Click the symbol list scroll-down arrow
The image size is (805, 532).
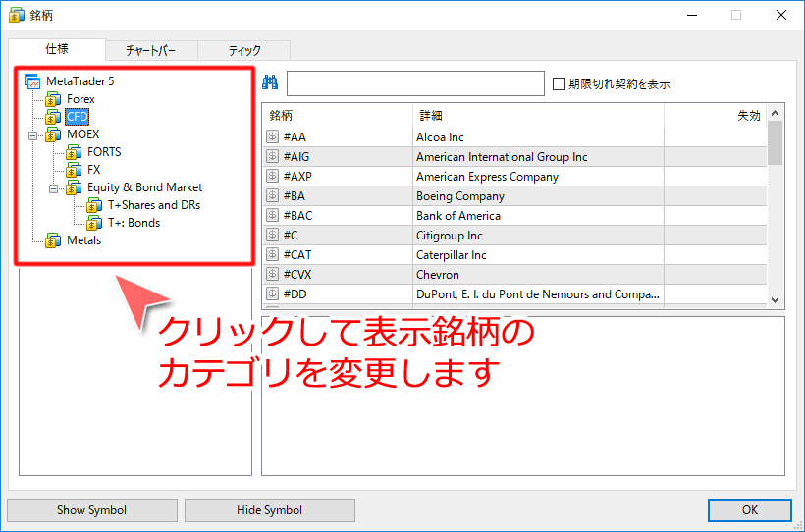776,300
